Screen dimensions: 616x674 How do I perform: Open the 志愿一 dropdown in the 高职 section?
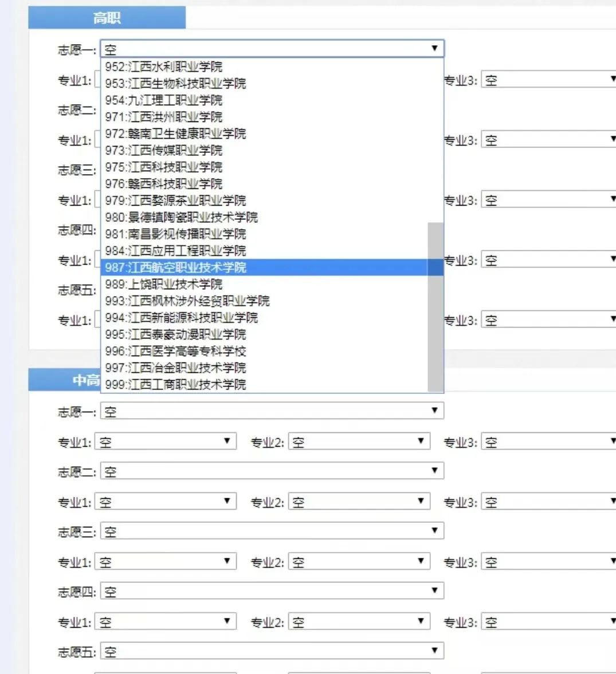click(x=270, y=48)
